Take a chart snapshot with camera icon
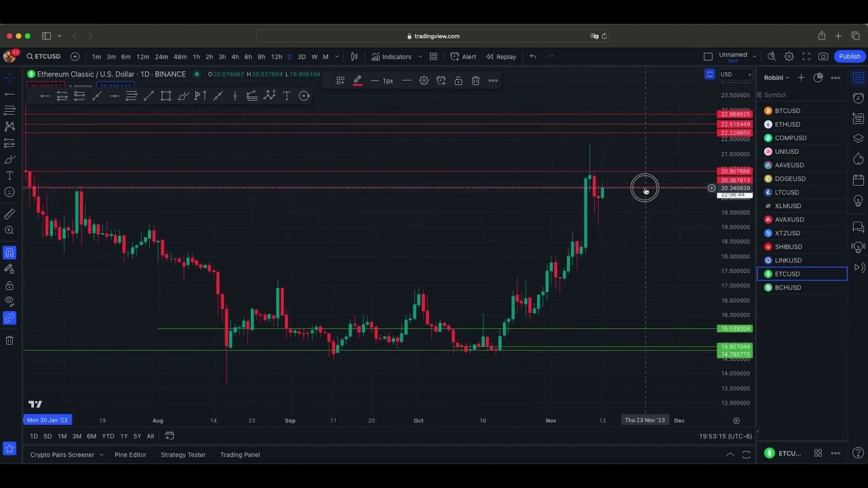The height and width of the screenshot is (488, 868). (823, 56)
